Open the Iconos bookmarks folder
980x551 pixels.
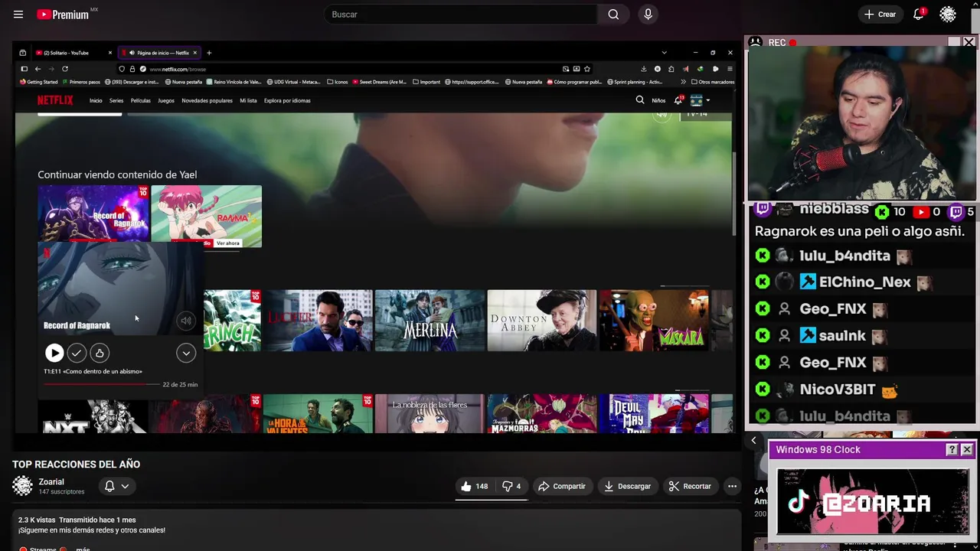pos(338,82)
